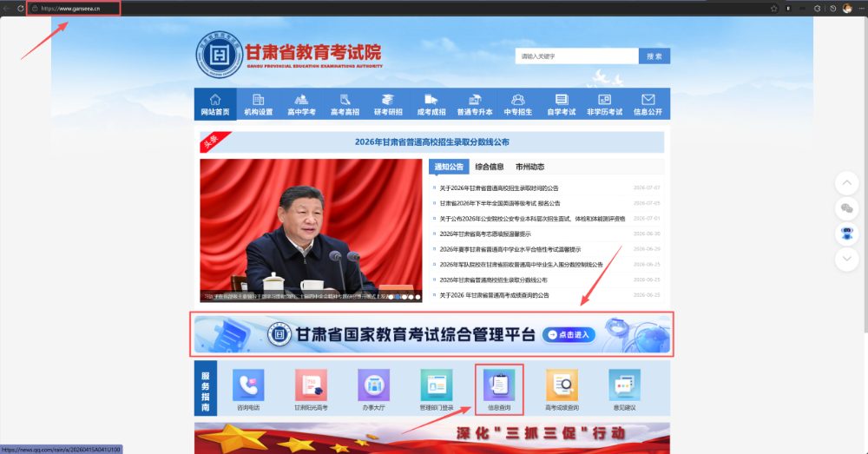Click the browser back arrow
The image size is (868, 454).
(7, 9)
